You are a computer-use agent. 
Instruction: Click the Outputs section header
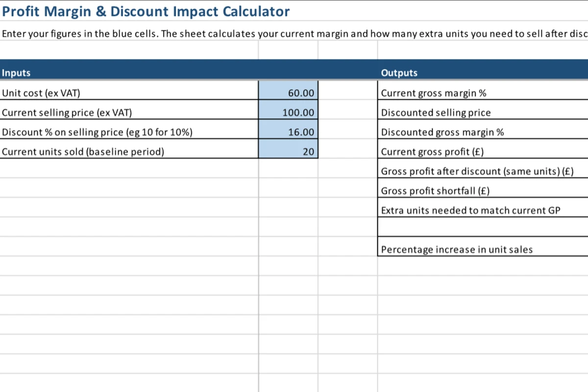click(x=399, y=73)
